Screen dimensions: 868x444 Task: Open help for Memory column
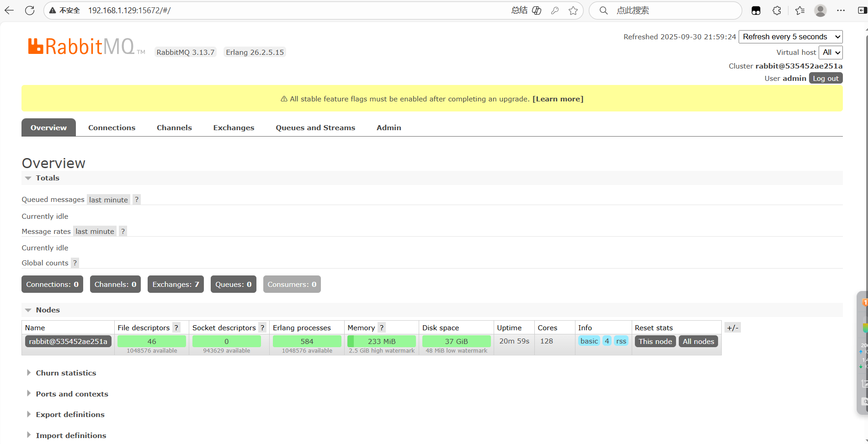pos(382,328)
